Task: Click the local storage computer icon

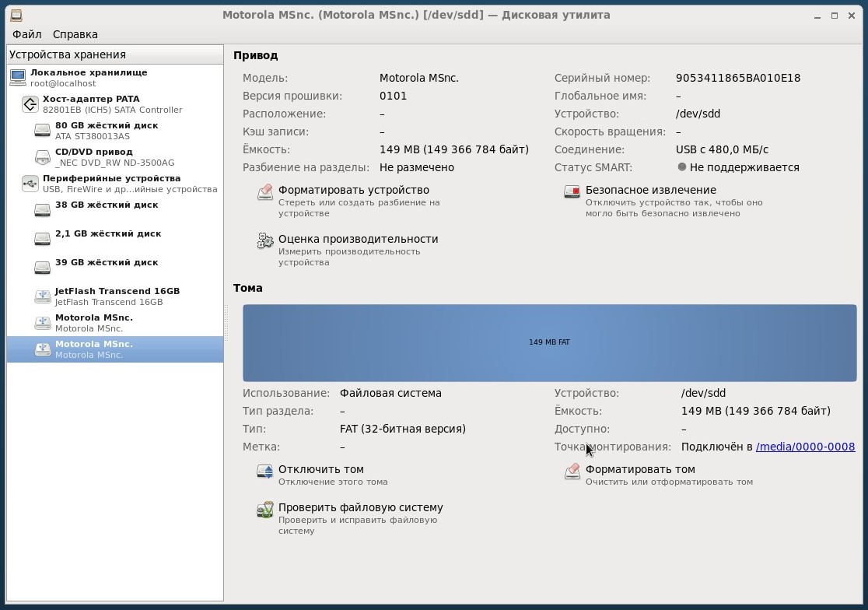Action: coord(18,78)
